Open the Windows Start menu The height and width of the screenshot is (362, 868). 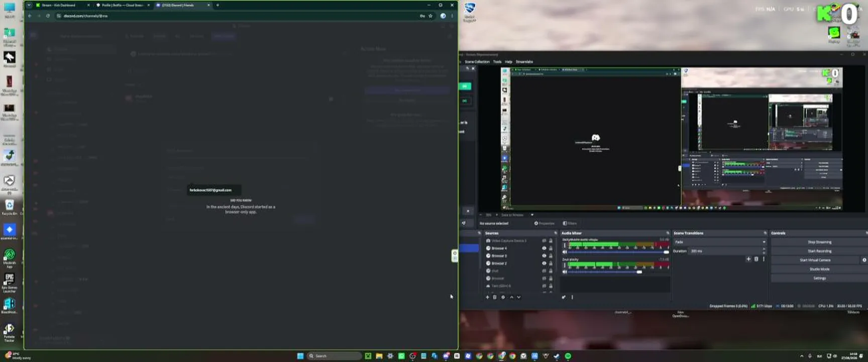pyautogui.click(x=300, y=356)
